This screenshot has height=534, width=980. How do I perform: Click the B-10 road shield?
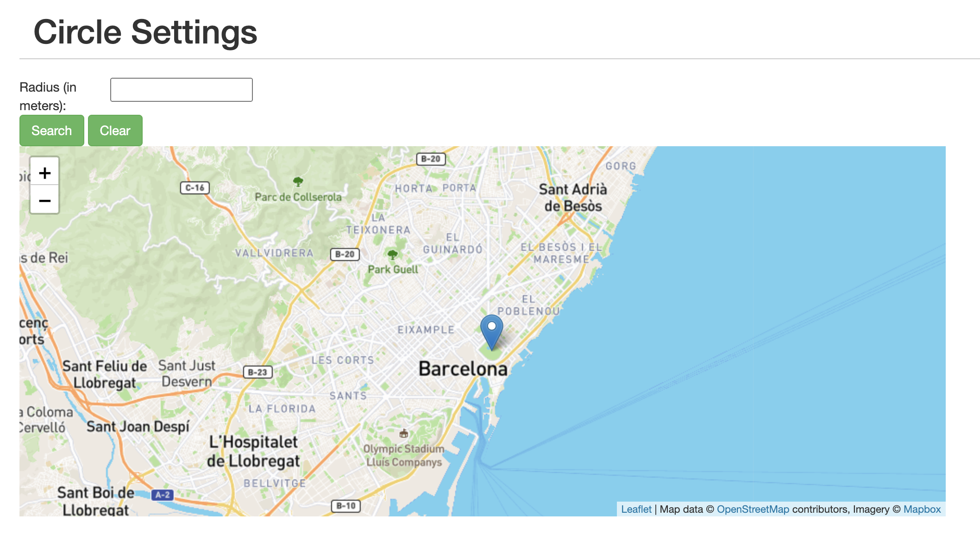pos(346,506)
